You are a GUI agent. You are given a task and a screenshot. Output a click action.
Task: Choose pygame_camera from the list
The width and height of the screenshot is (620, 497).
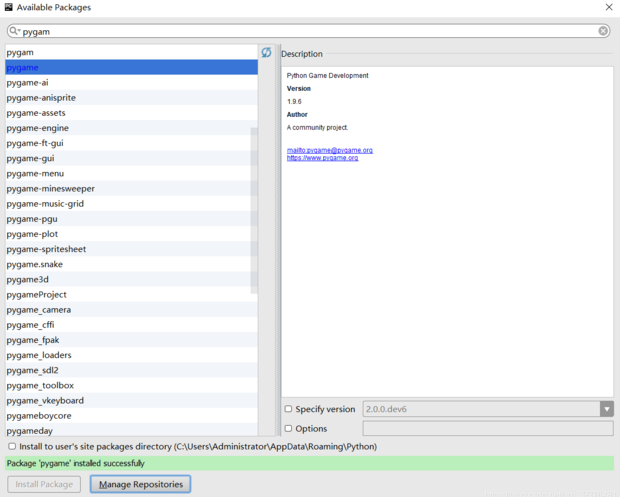click(x=38, y=310)
